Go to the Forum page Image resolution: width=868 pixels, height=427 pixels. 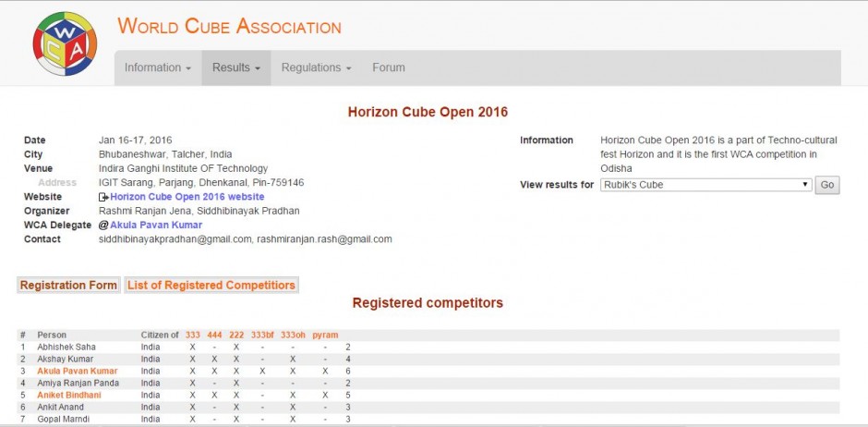pos(388,67)
